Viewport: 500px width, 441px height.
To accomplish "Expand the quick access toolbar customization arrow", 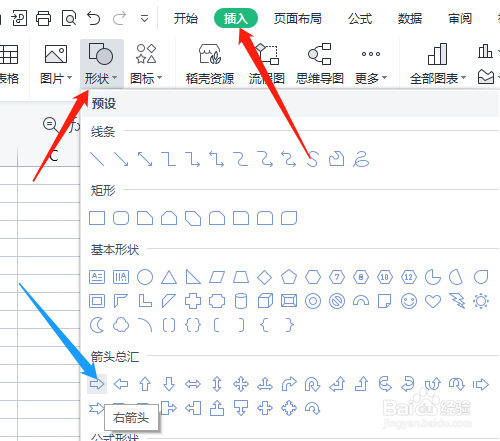I will (x=144, y=19).
